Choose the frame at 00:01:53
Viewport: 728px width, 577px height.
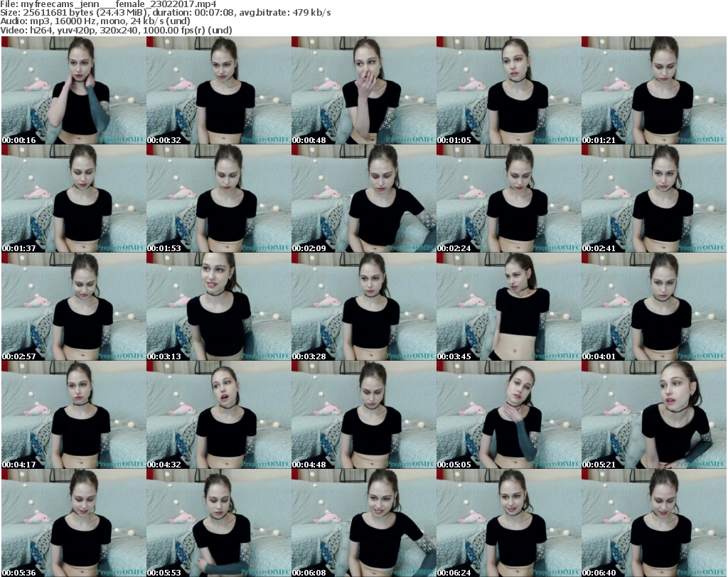pyautogui.click(x=219, y=198)
